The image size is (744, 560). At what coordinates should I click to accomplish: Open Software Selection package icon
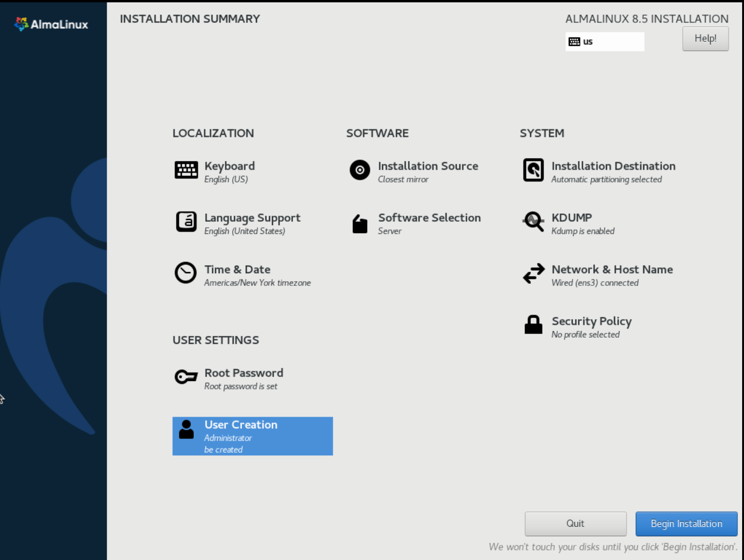[x=360, y=224]
